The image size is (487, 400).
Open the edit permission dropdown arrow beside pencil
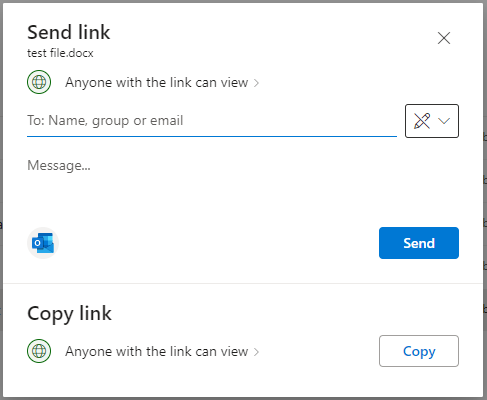(x=444, y=121)
